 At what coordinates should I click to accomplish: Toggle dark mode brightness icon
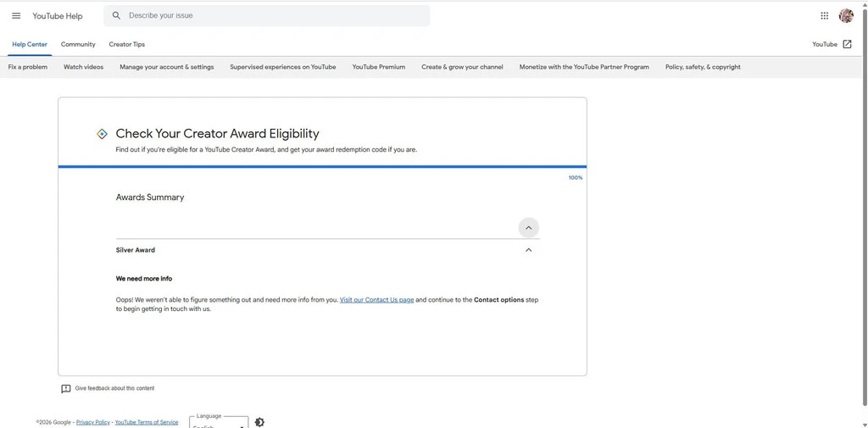click(x=259, y=422)
